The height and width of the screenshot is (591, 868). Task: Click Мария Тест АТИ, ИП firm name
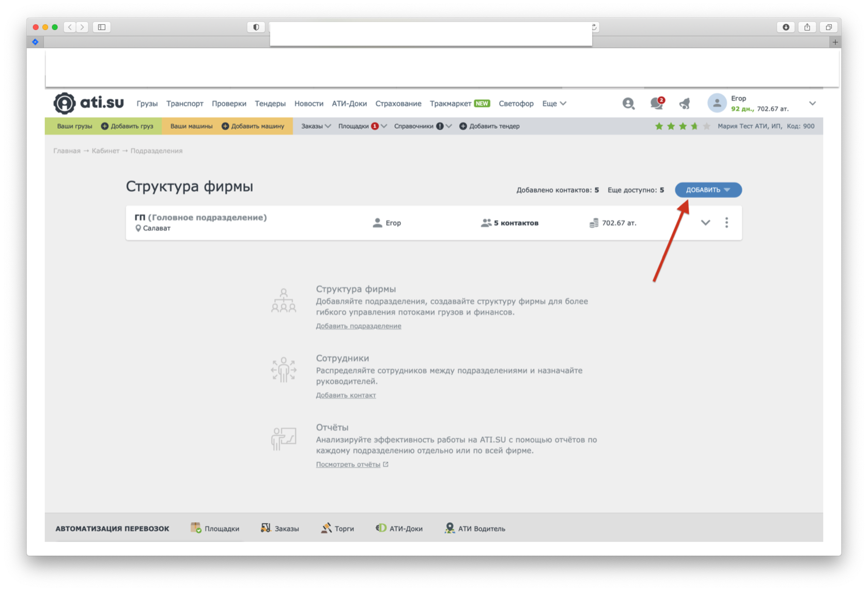(749, 126)
